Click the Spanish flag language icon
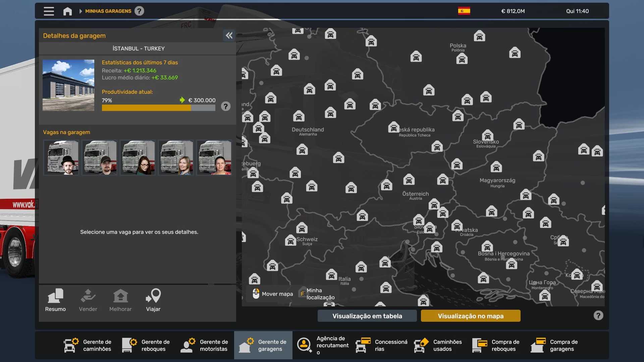Viewport: 644px width, 362px height. (x=464, y=11)
